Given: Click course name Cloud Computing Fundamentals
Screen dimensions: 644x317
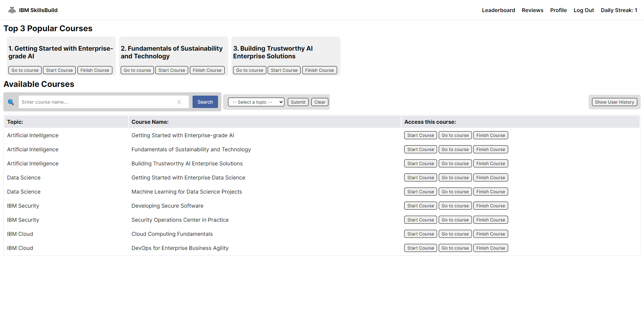Looking at the screenshot, I should pyautogui.click(x=172, y=234).
